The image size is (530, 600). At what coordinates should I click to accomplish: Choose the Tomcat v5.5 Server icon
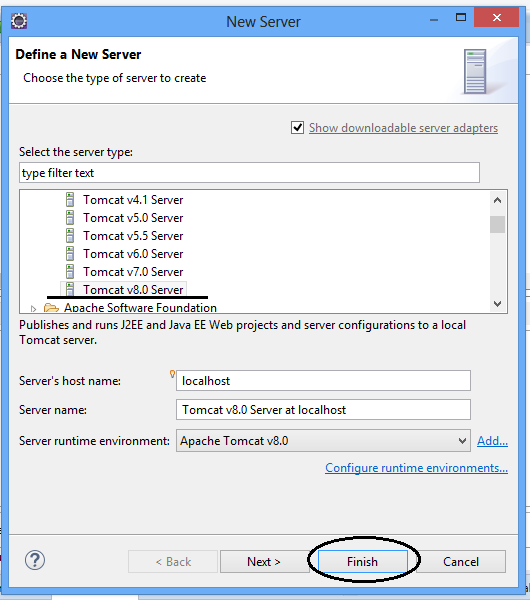point(70,236)
